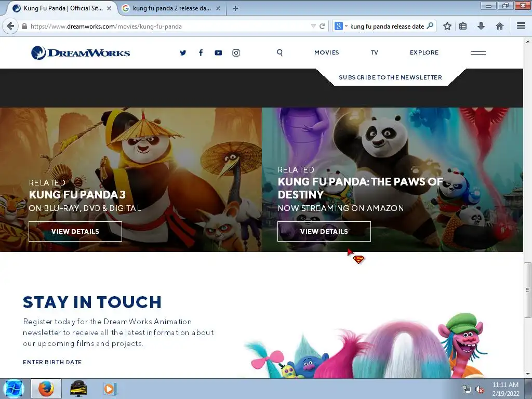Open the URL history dropdown arrow
532x399 pixels.
tap(313, 26)
